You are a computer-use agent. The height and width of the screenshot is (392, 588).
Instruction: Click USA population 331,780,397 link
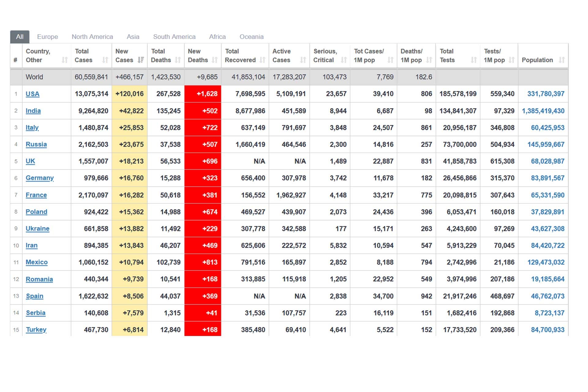pyautogui.click(x=546, y=94)
